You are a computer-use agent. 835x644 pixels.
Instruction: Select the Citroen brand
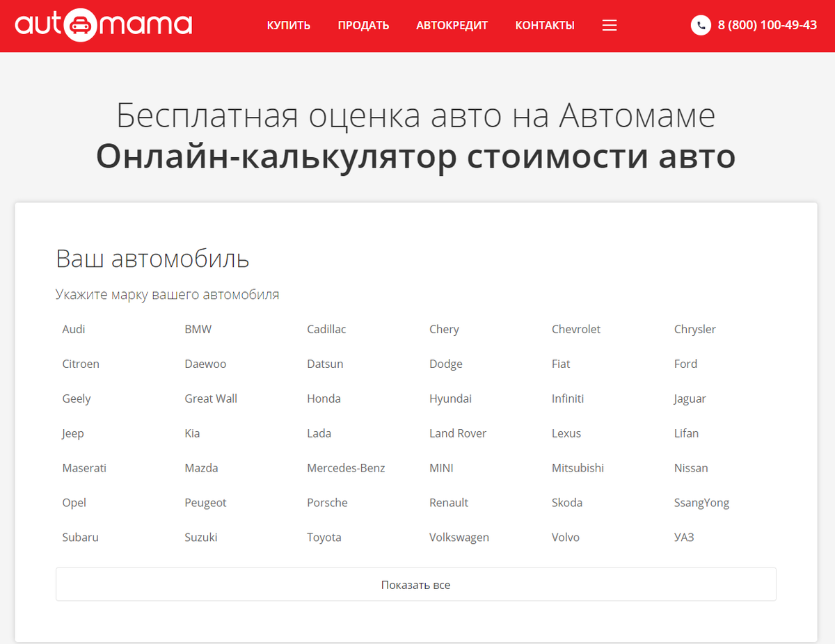(81, 364)
